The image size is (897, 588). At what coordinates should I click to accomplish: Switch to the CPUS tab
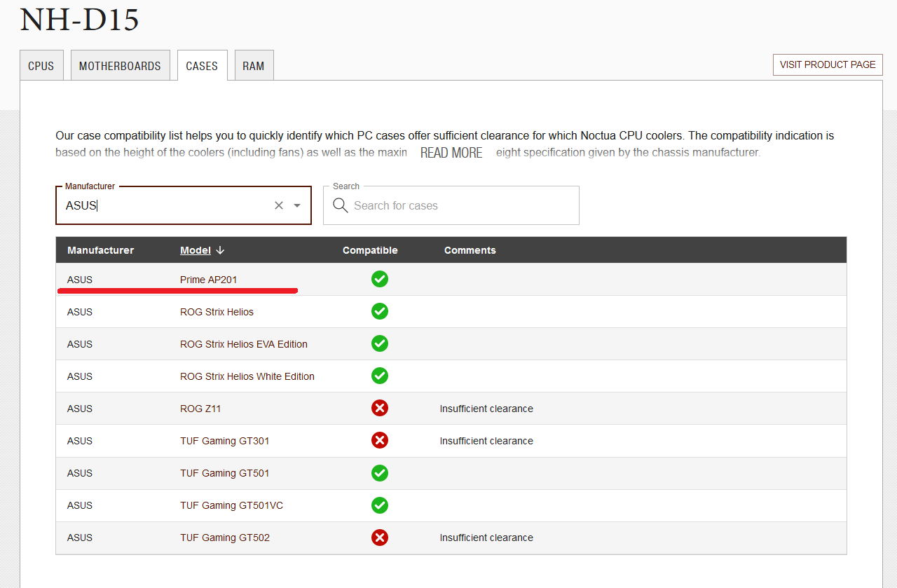click(x=41, y=65)
